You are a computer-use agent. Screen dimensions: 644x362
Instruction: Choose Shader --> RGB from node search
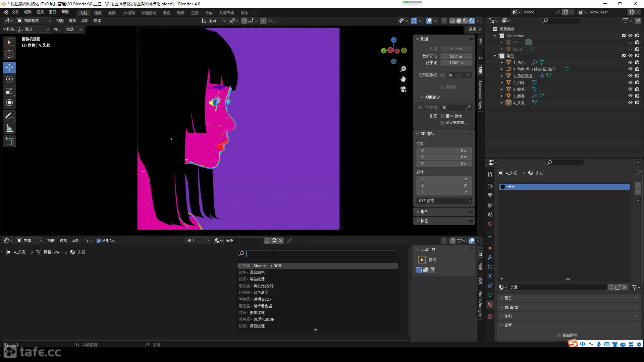coord(318,266)
